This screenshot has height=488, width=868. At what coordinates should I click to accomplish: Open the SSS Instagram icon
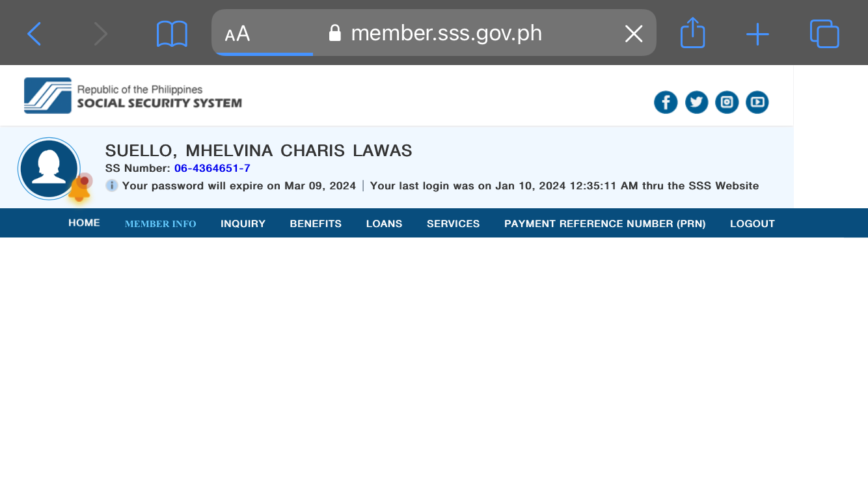point(727,102)
